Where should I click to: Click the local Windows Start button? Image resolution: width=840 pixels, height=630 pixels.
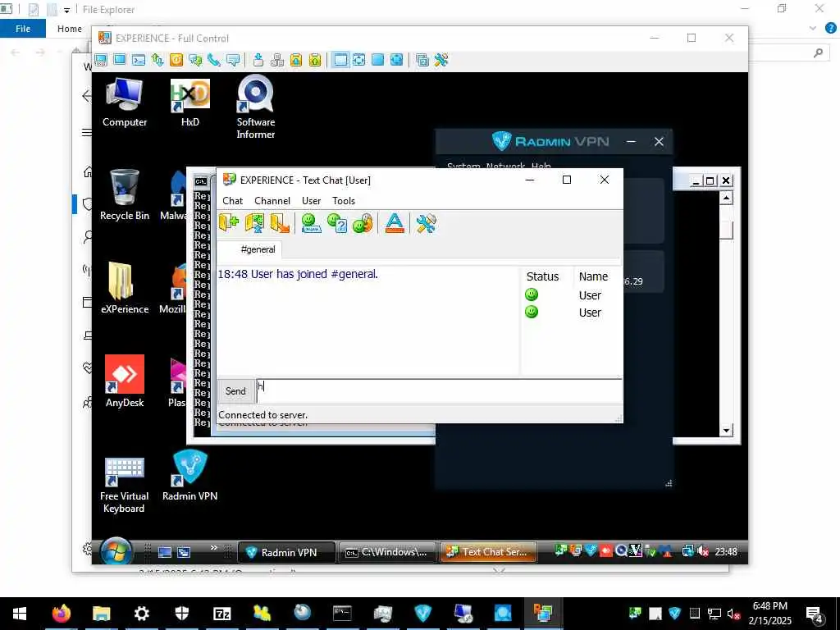click(20, 614)
